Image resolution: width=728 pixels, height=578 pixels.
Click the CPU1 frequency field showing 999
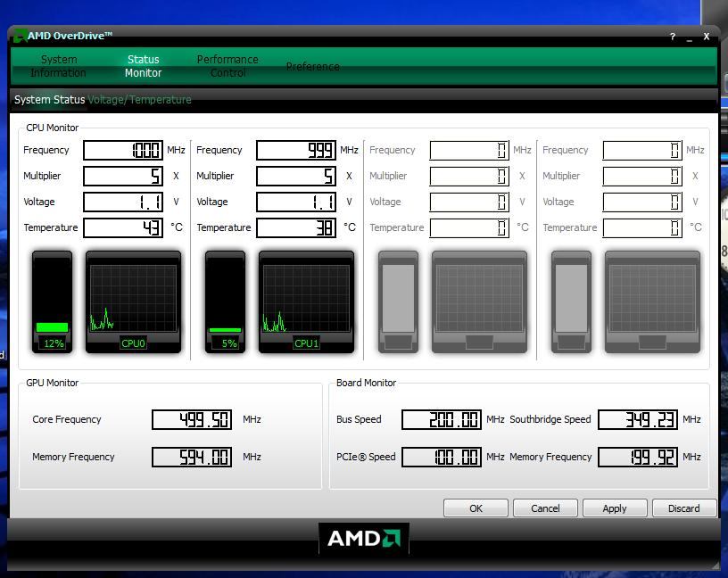coord(296,150)
